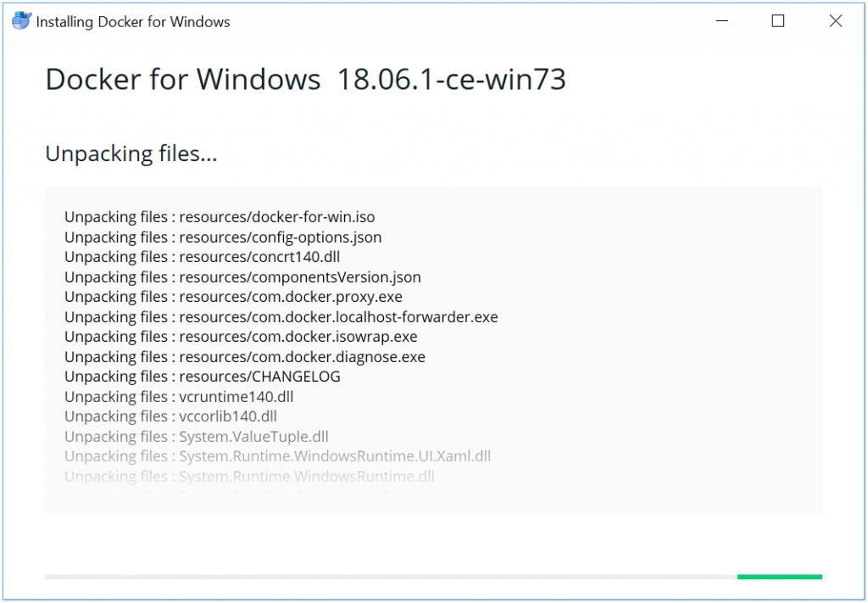868x603 pixels.
Task: Select log line resources/com.docker.proxy.exe
Action: (233, 297)
